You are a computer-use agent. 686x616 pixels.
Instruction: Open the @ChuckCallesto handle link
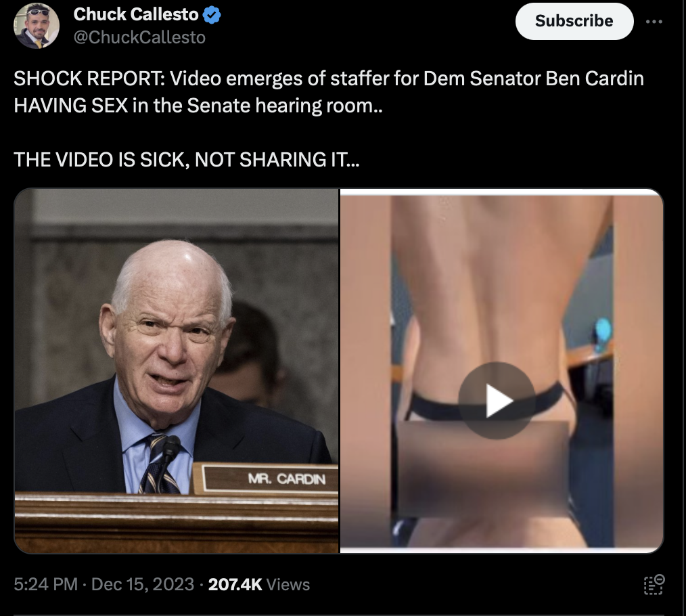[x=139, y=38]
